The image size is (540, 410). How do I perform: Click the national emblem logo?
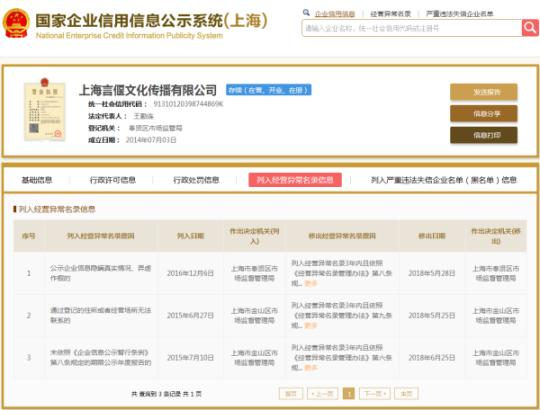pos(16,23)
